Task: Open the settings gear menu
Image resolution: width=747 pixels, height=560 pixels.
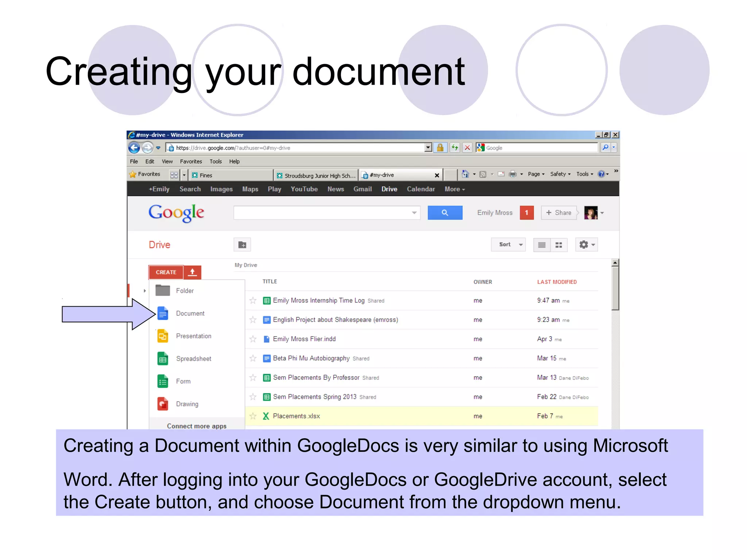Action: 587,245
